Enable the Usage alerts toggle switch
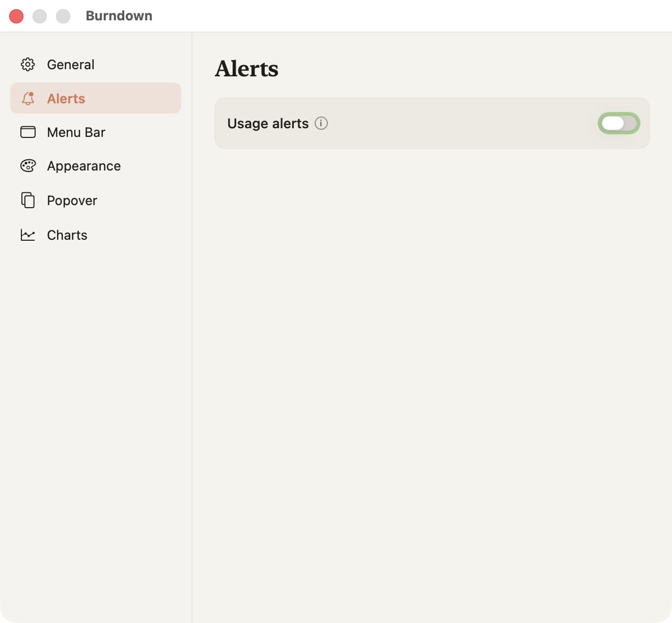 pos(619,123)
